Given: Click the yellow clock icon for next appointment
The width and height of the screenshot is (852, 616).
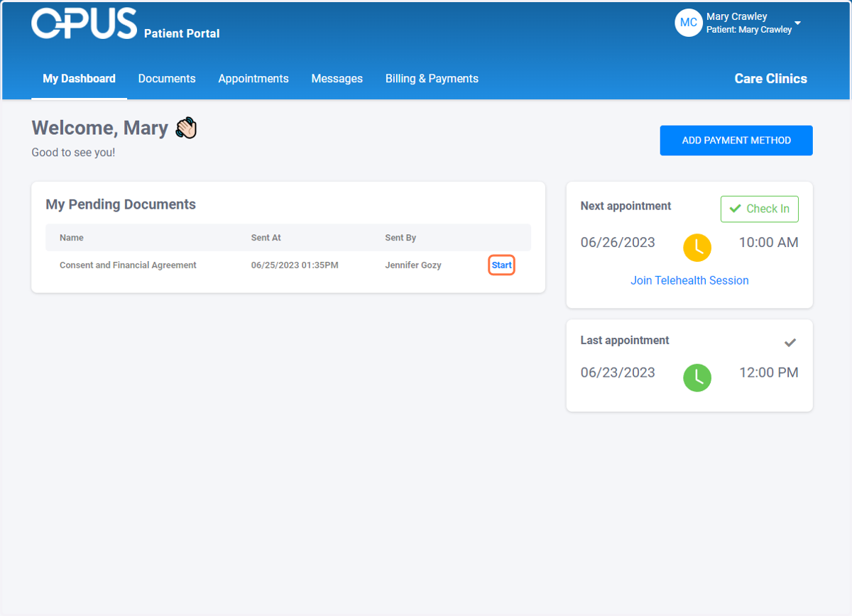Looking at the screenshot, I should [697, 247].
